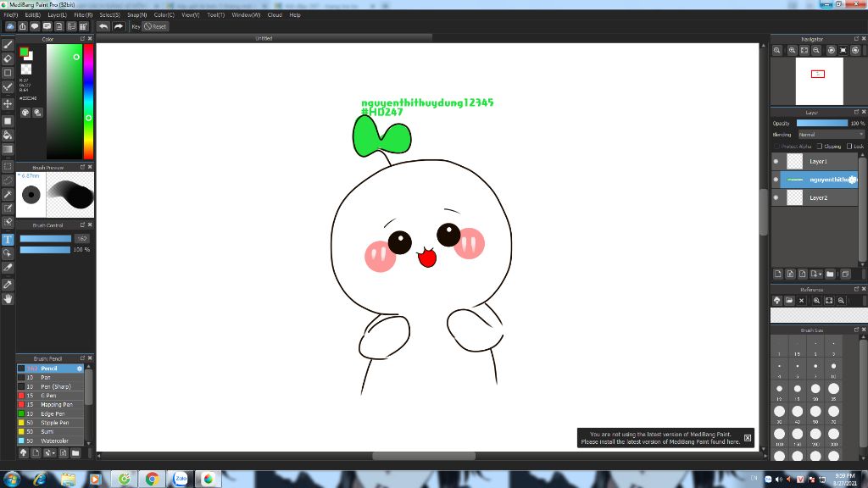Click the brush size value field 162
868x488 pixels.
[x=82, y=239]
